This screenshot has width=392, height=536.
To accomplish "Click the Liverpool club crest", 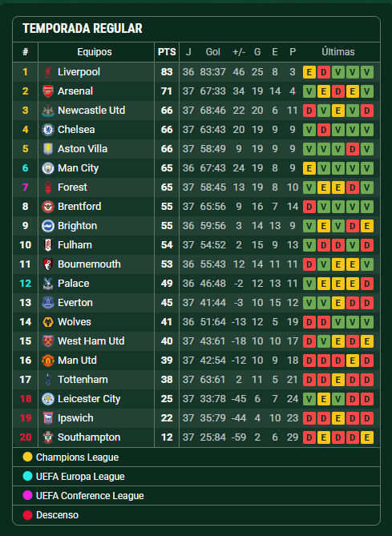I will click(48, 72).
